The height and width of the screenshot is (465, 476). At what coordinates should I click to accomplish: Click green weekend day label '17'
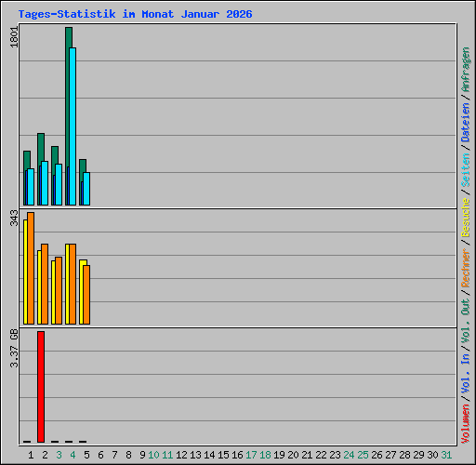(x=251, y=455)
